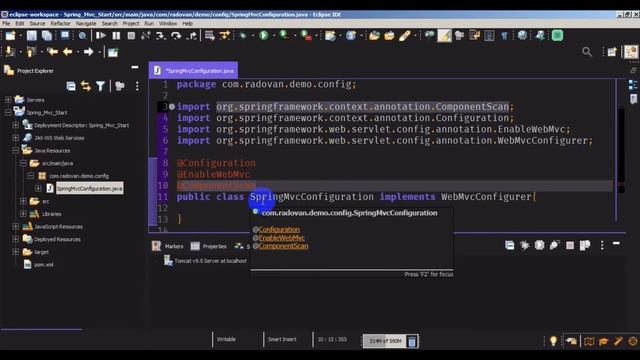Click the Run Garbage Collector trash icon
Viewport: 640px width, 360px height.
[412, 341]
